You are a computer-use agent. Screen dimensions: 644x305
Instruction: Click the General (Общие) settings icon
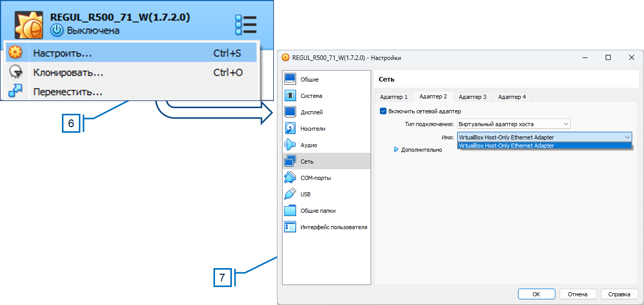tap(290, 79)
